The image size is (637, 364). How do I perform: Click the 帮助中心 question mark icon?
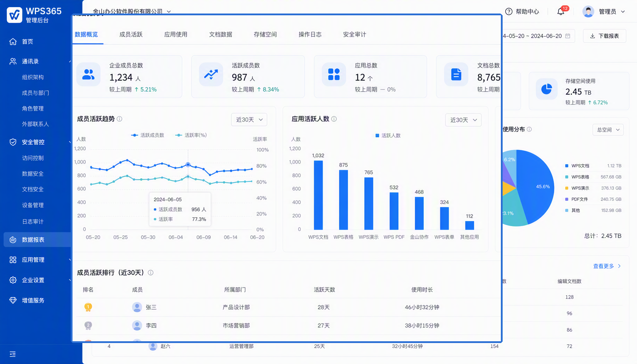coord(509,11)
